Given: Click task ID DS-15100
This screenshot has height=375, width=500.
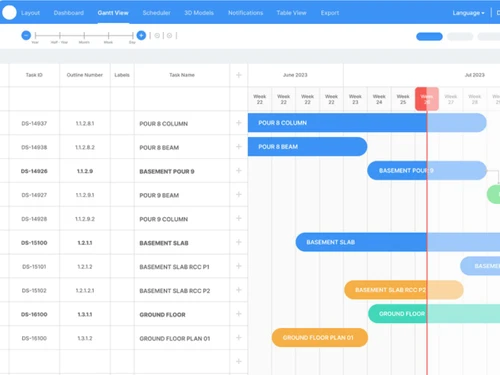Looking at the screenshot, I should [34, 243].
